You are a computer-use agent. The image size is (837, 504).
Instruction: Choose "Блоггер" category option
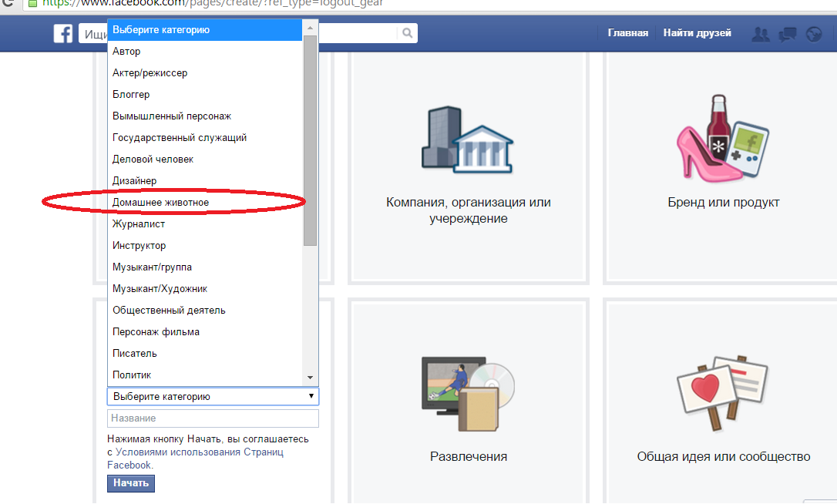click(131, 95)
